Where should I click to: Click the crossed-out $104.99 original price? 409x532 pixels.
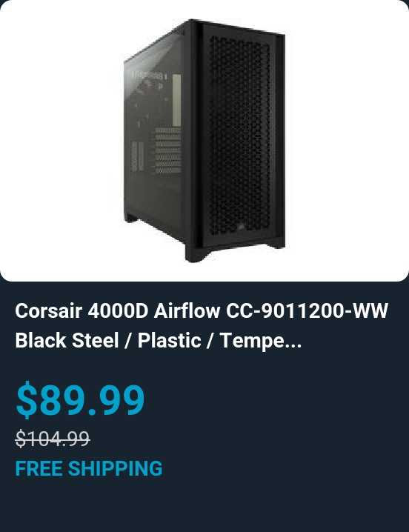tap(53, 439)
